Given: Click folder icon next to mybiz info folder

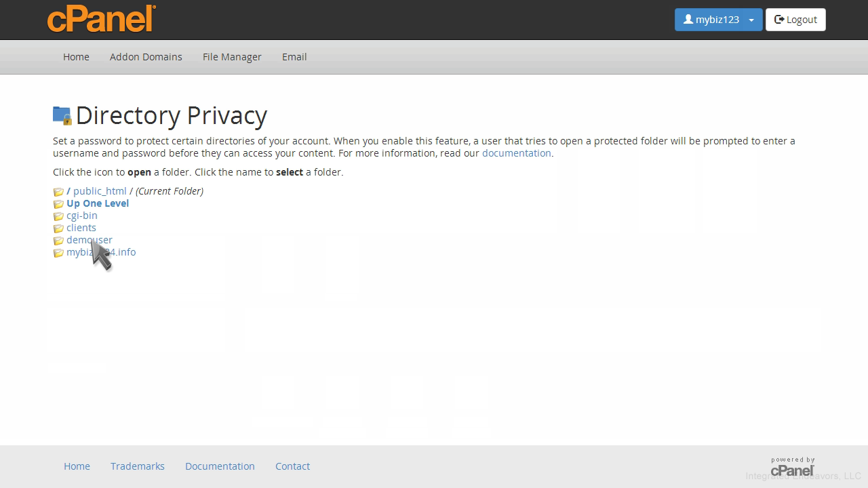Looking at the screenshot, I should pos(58,253).
